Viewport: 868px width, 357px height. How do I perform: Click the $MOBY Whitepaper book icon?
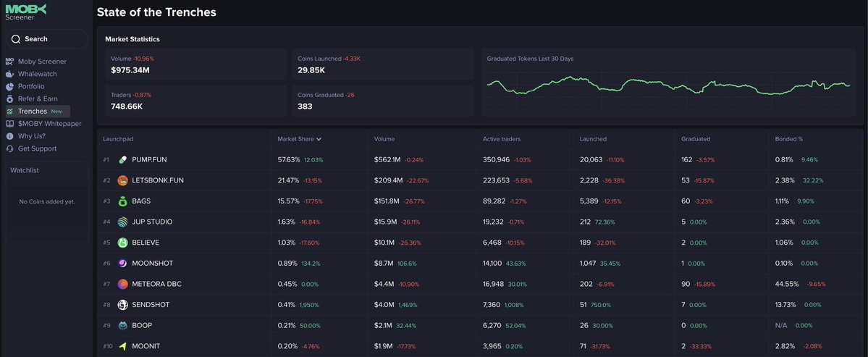point(9,124)
